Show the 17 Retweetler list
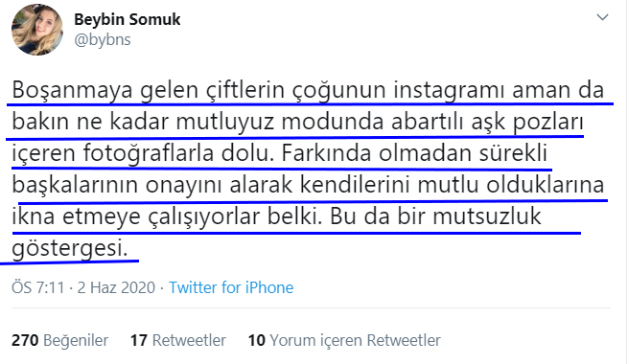Image resolution: width=628 pixels, height=364 pixels. [x=177, y=340]
